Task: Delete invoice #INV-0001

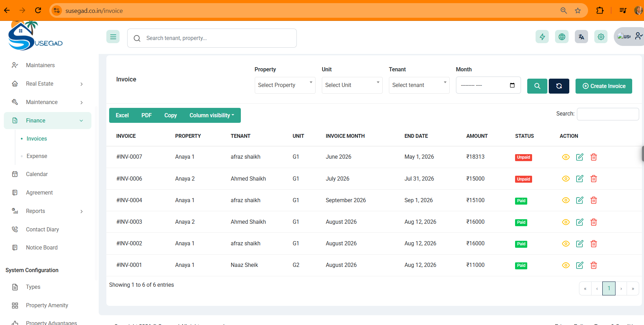Action: click(x=594, y=265)
